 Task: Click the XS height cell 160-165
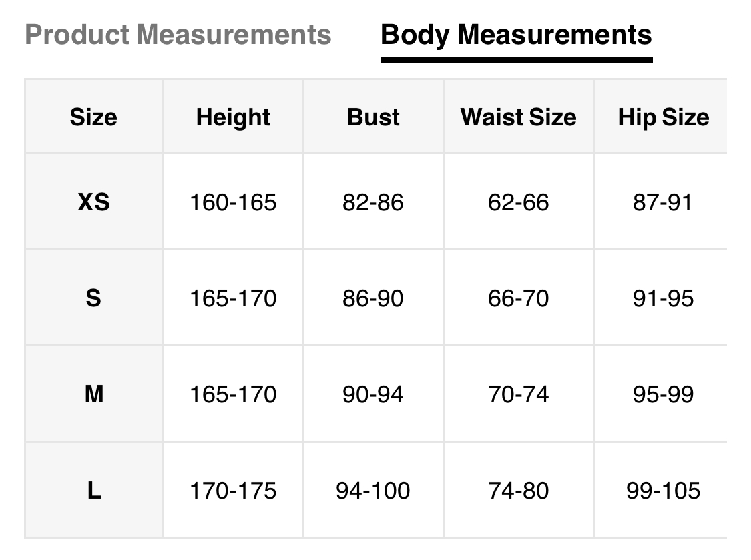pyautogui.click(x=233, y=202)
